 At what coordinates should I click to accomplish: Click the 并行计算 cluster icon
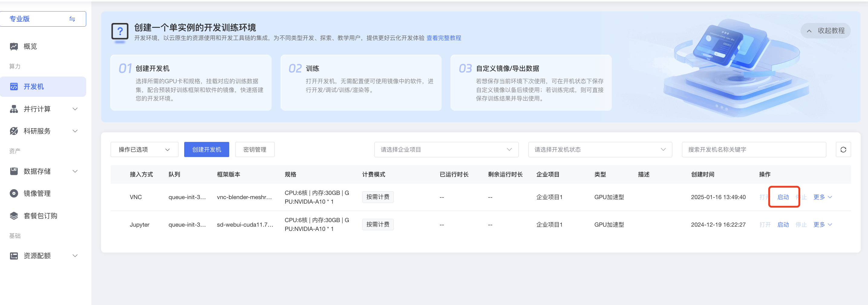(14, 109)
